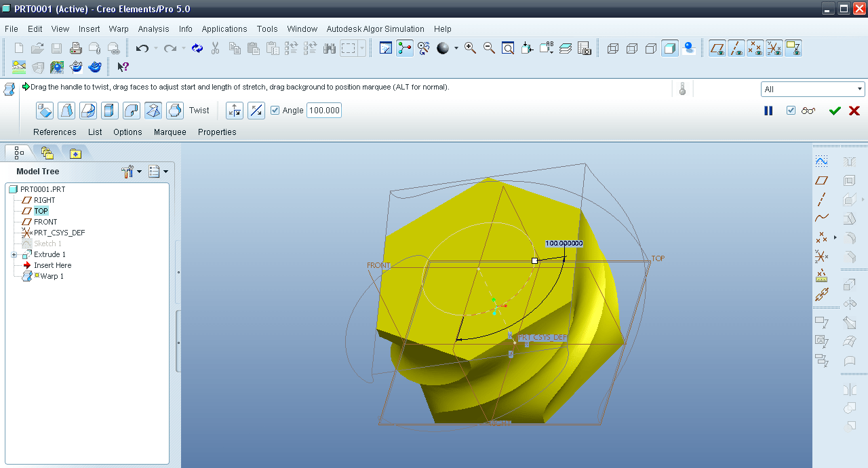Click the Print icon in toolbar

[x=76, y=48]
